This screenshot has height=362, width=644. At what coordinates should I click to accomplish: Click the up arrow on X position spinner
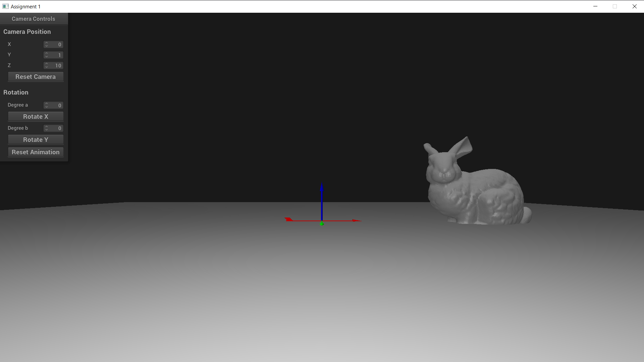tap(47, 43)
